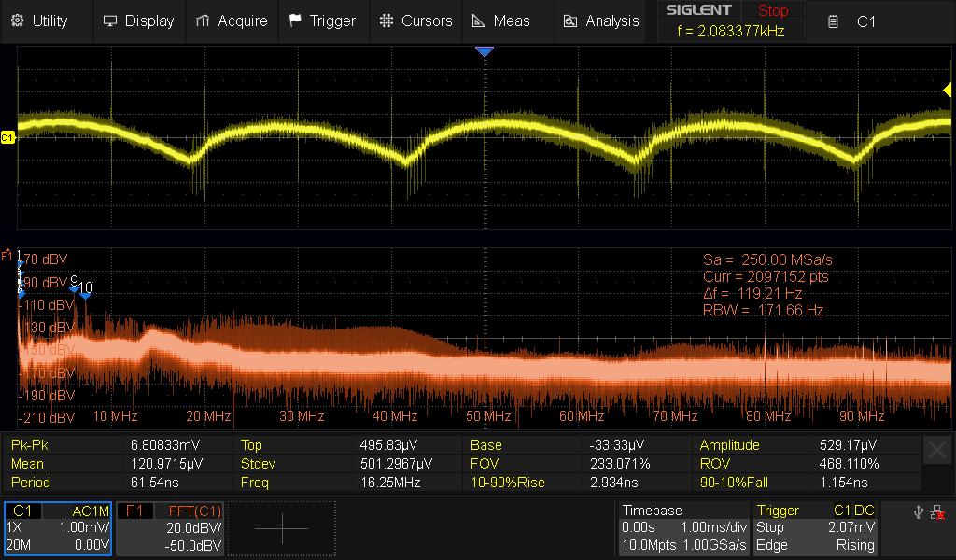Viewport: 956px width, 560px height.
Task: Open the Meas measurement menu
Action: 501,21
